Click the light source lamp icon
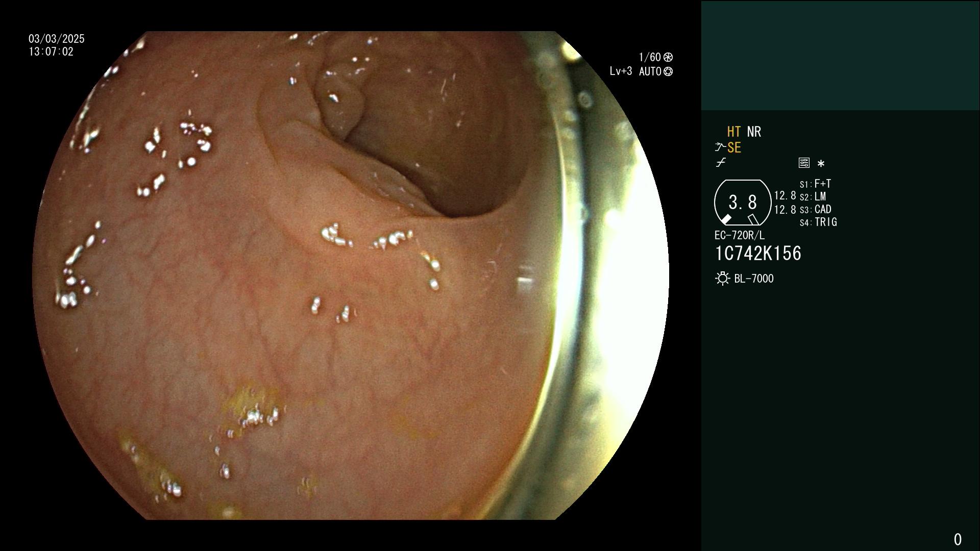980x551 pixels. point(722,279)
